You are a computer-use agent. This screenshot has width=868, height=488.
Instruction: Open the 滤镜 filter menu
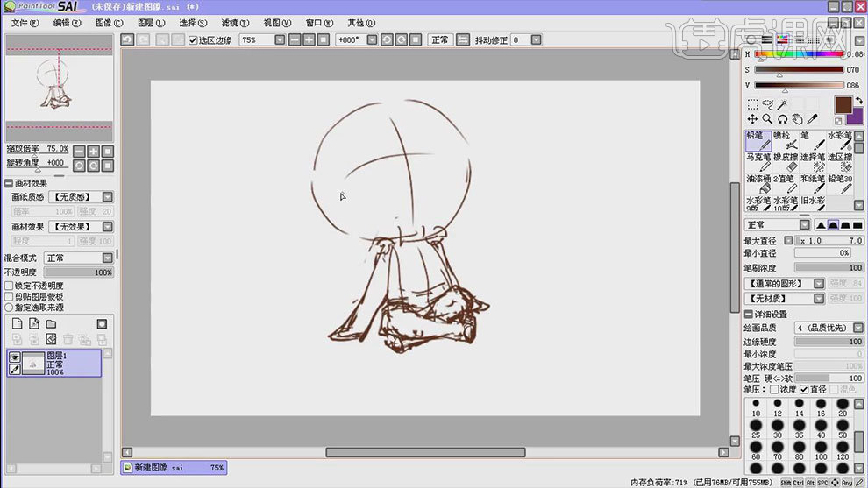[235, 23]
